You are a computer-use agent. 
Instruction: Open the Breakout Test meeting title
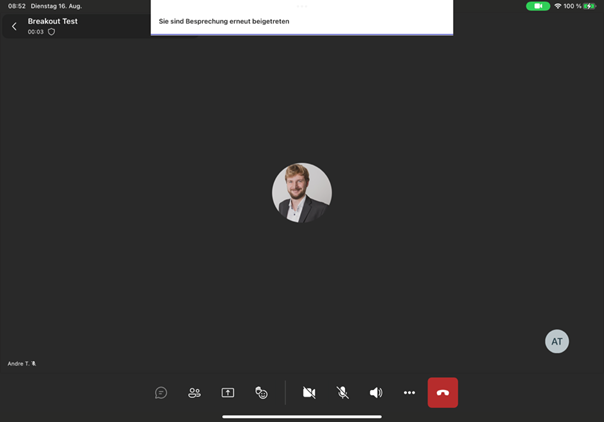pos(53,21)
